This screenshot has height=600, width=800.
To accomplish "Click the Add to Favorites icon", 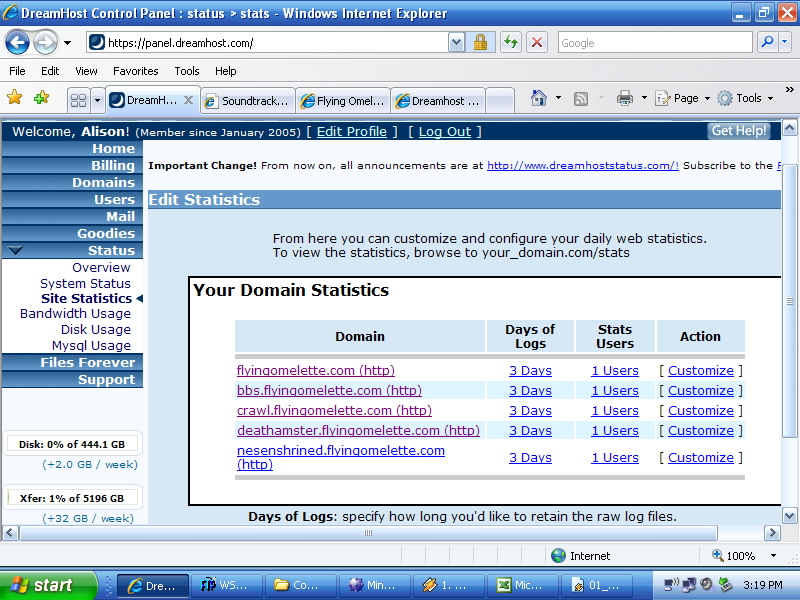I will (41, 97).
